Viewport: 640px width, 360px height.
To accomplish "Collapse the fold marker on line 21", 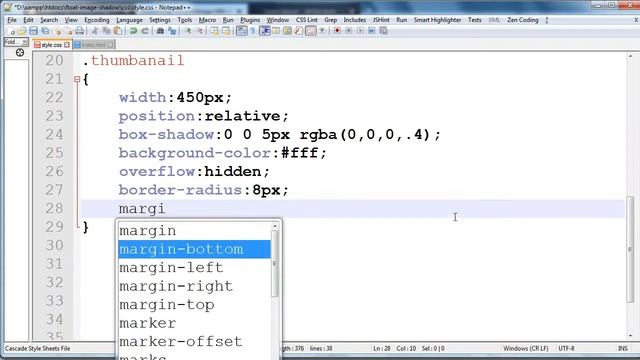I will pyautogui.click(x=77, y=79).
